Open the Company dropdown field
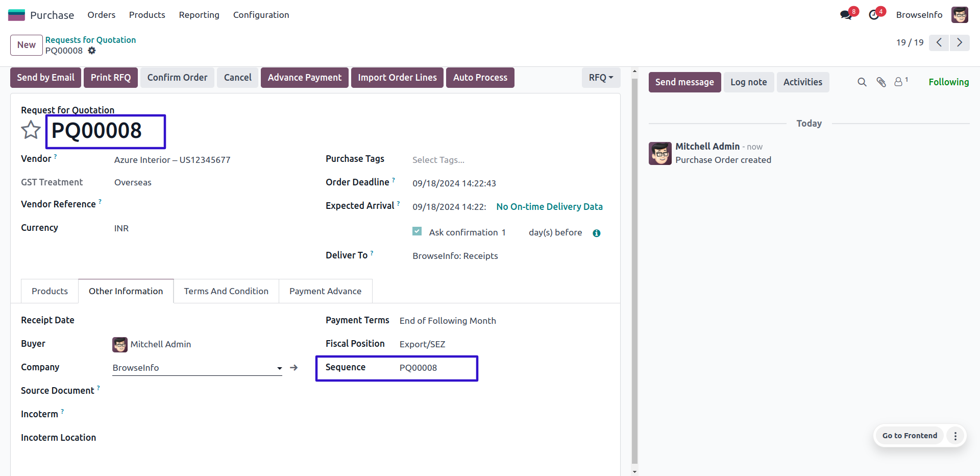 [197, 368]
